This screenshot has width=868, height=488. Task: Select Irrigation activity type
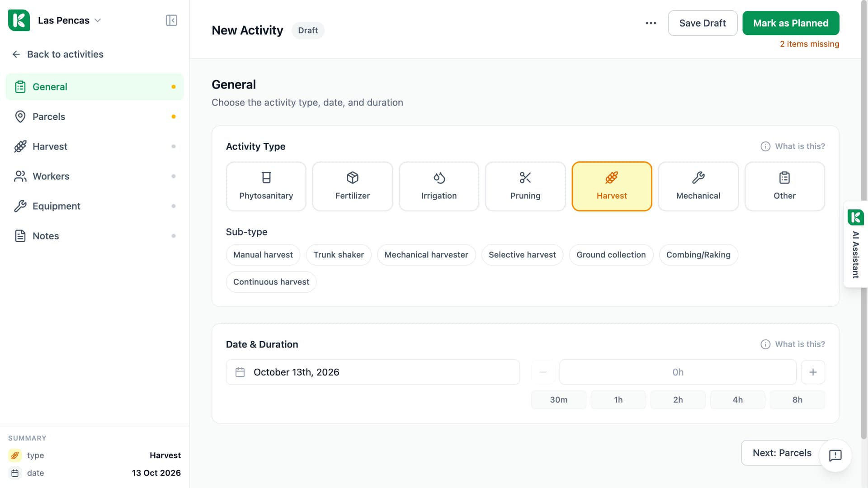pos(439,186)
